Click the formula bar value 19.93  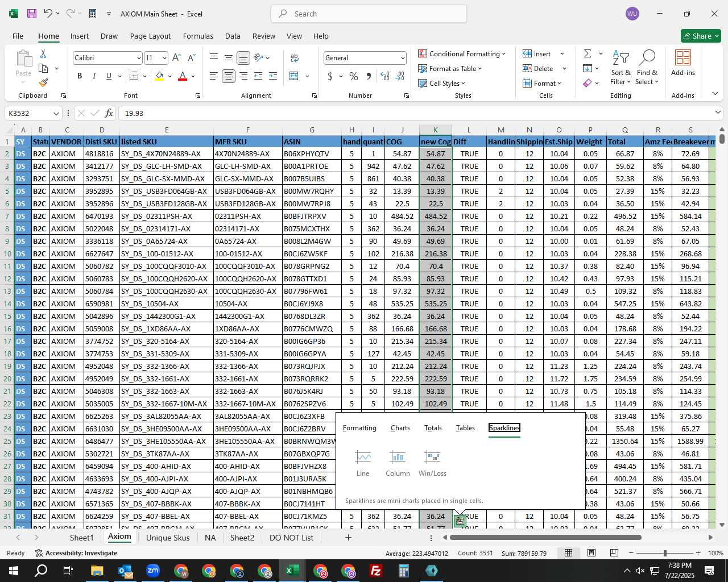pos(134,114)
